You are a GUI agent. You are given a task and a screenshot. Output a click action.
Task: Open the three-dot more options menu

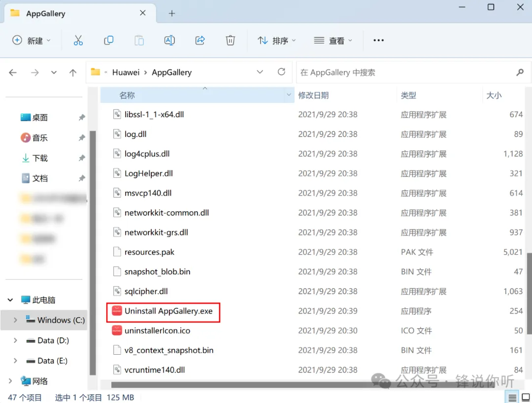click(378, 40)
